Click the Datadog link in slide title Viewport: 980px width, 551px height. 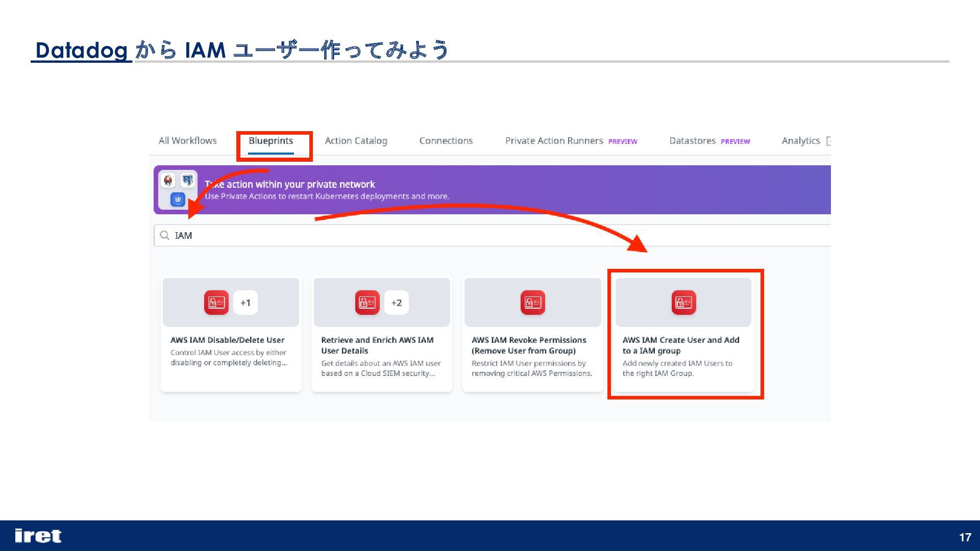point(81,50)
